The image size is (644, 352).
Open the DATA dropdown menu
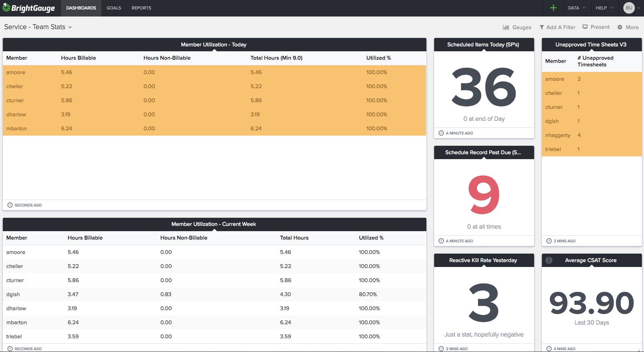pos(577,8)
